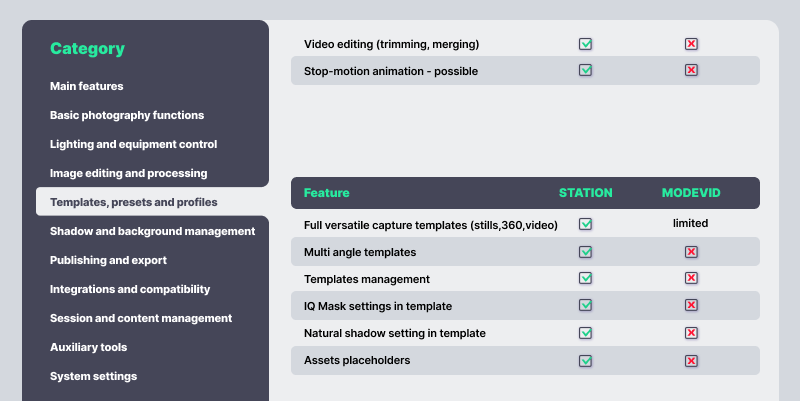The image size is (800, 401).
Task: Select Shadow and background management
Action: [x=152, y=231]
